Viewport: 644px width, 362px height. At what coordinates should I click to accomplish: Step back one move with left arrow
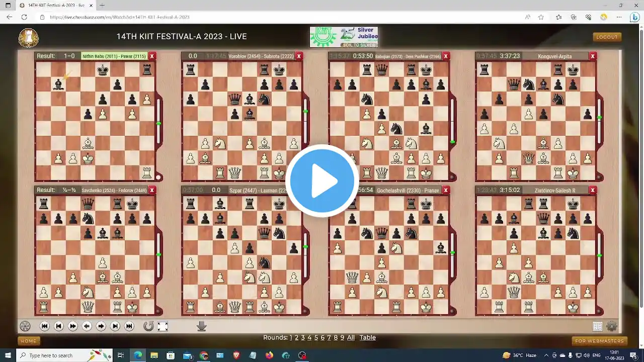click(87, 326)
